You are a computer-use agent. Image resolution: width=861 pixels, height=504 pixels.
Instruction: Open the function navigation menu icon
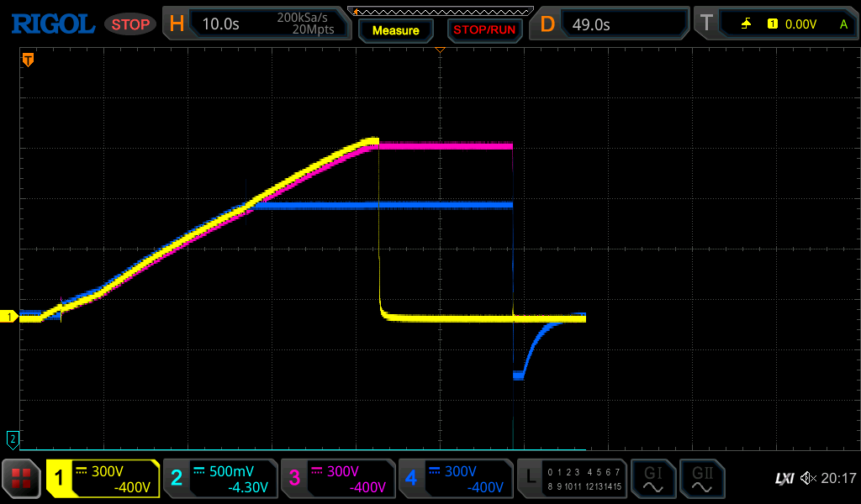21,479
